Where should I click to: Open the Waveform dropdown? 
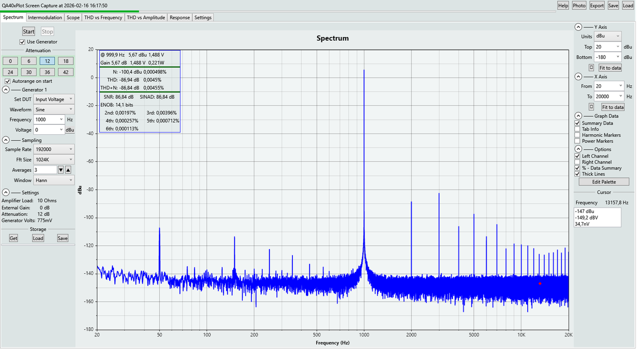click(54, 109)
